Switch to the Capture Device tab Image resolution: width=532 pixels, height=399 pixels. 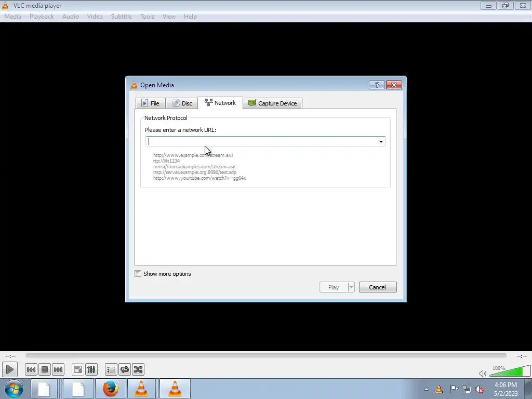point(273,103)
